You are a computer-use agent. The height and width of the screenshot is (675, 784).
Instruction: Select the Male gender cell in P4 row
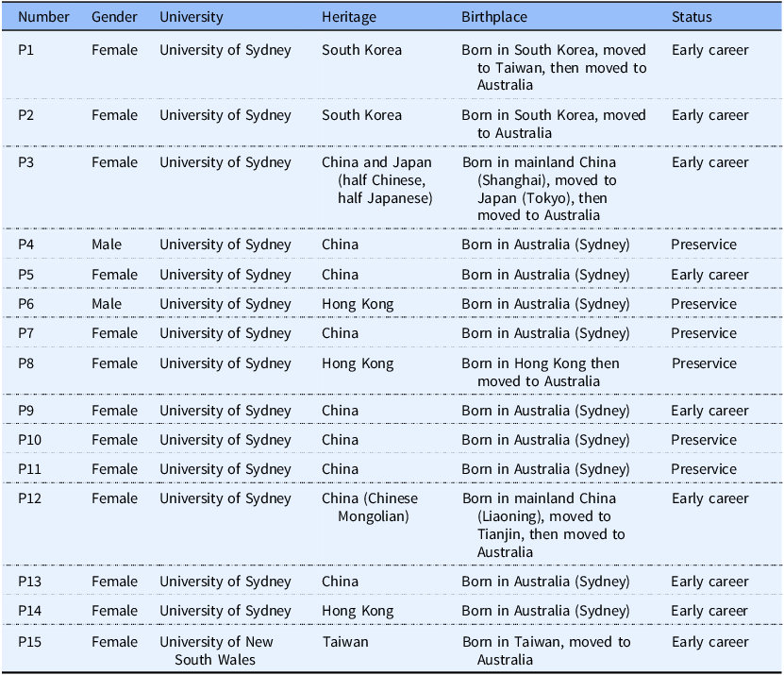[x=107, y=245]
